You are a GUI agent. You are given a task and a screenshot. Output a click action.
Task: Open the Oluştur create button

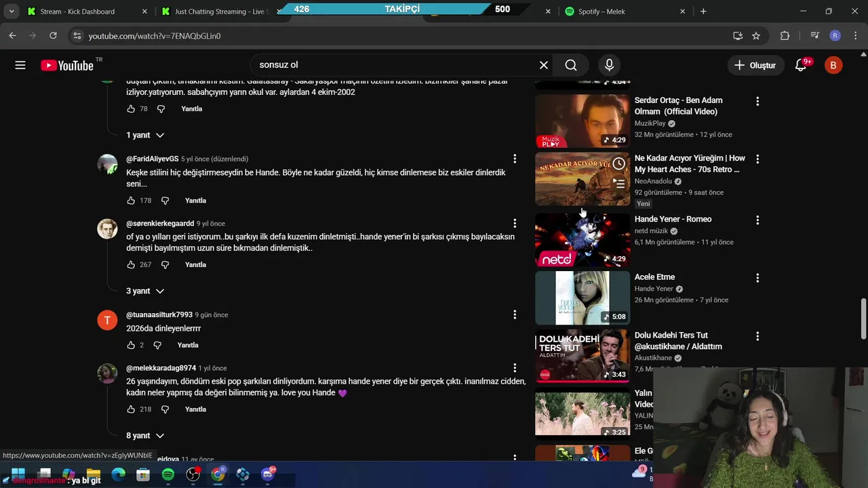[x=754, y=65]
